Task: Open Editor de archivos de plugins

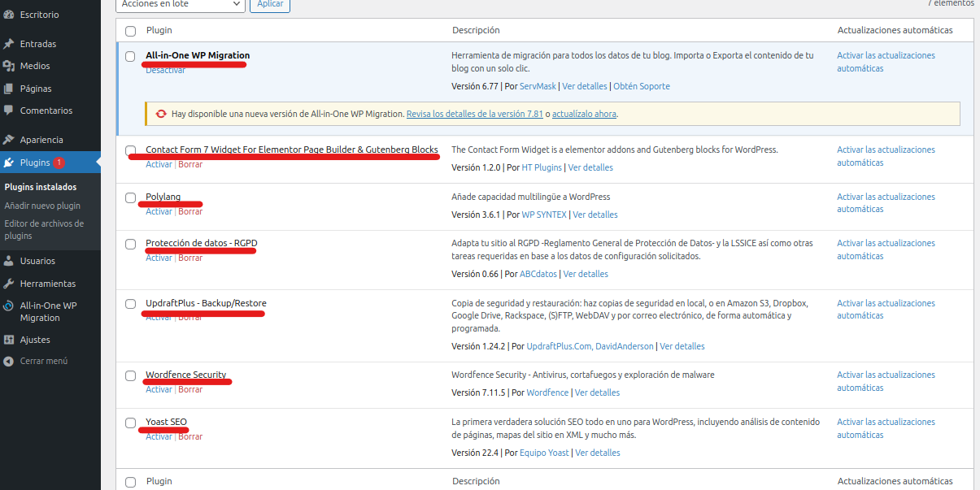Action: tap(44, 229)
